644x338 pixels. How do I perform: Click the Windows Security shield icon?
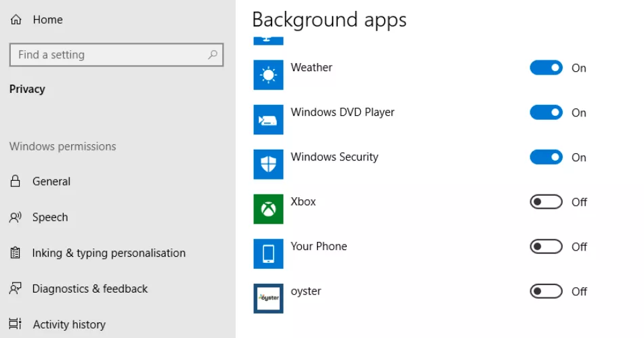tap(268, 165)
